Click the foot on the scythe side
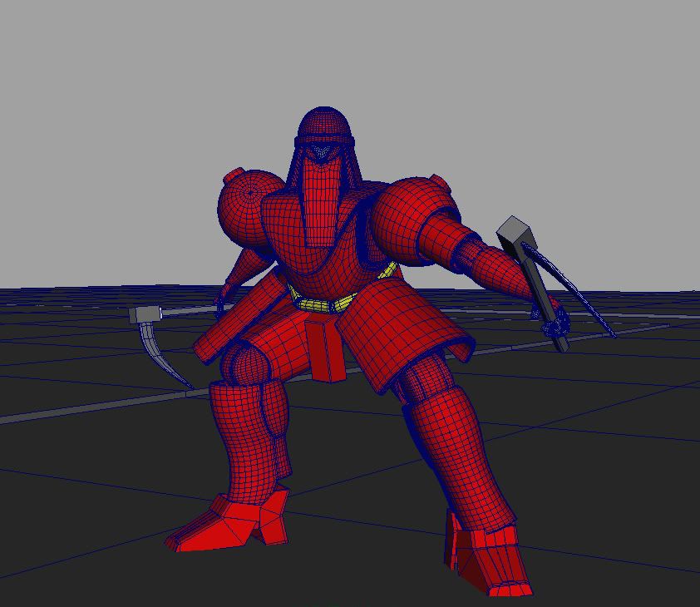Image resolution: width=700 pixels, height=607 pixels. (232, 522)
